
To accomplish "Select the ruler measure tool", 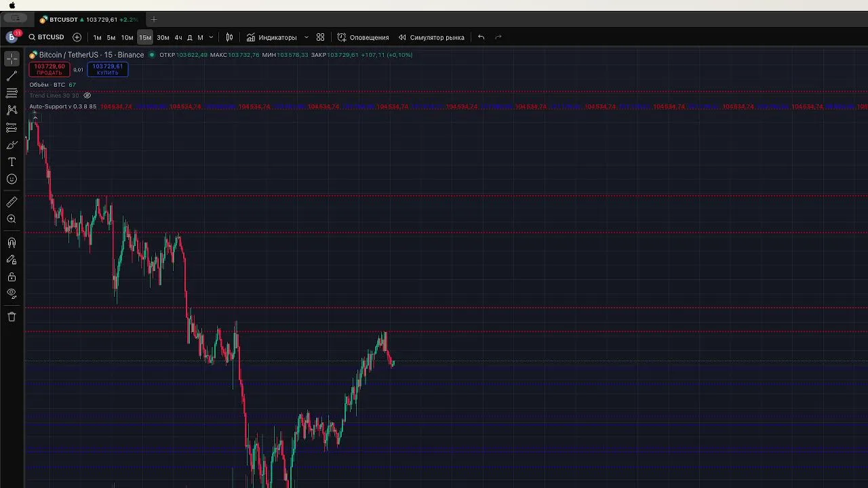I will [12, 202].
